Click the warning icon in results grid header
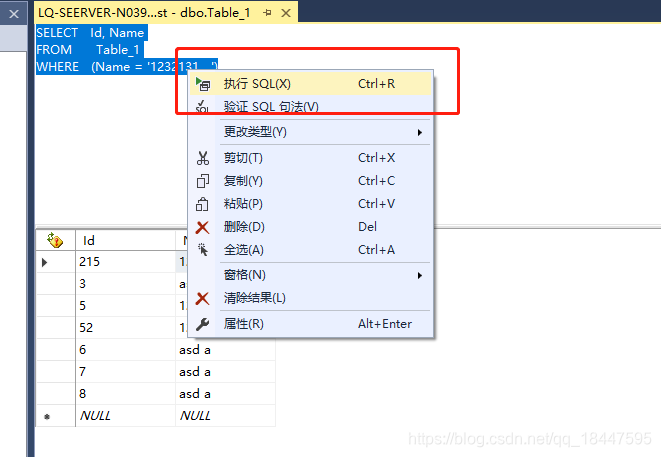Screen dimensions: 661x457 [x=55, y=240]
